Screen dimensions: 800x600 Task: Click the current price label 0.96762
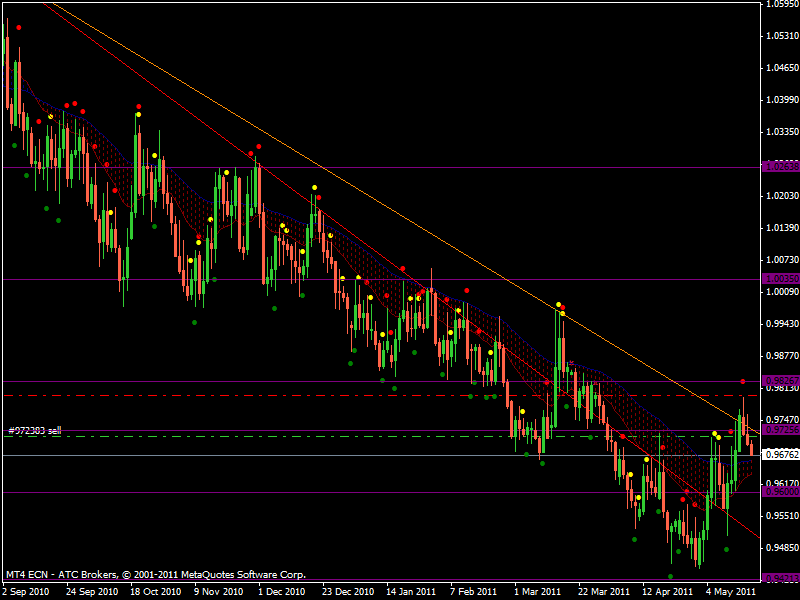coord(781,455)
